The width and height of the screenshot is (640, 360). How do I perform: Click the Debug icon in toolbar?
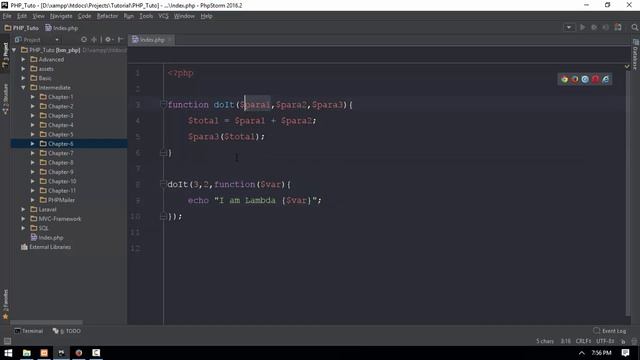[x=594, y=27]
